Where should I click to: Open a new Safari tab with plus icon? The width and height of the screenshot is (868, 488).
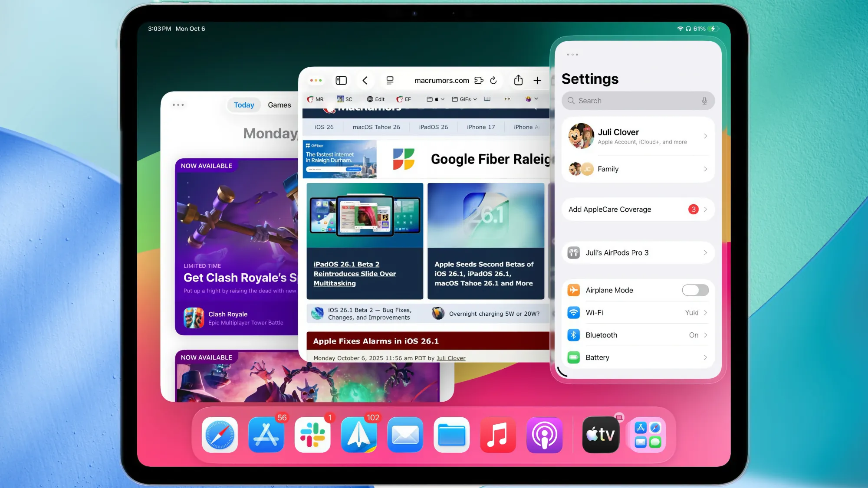pos(537,80)
